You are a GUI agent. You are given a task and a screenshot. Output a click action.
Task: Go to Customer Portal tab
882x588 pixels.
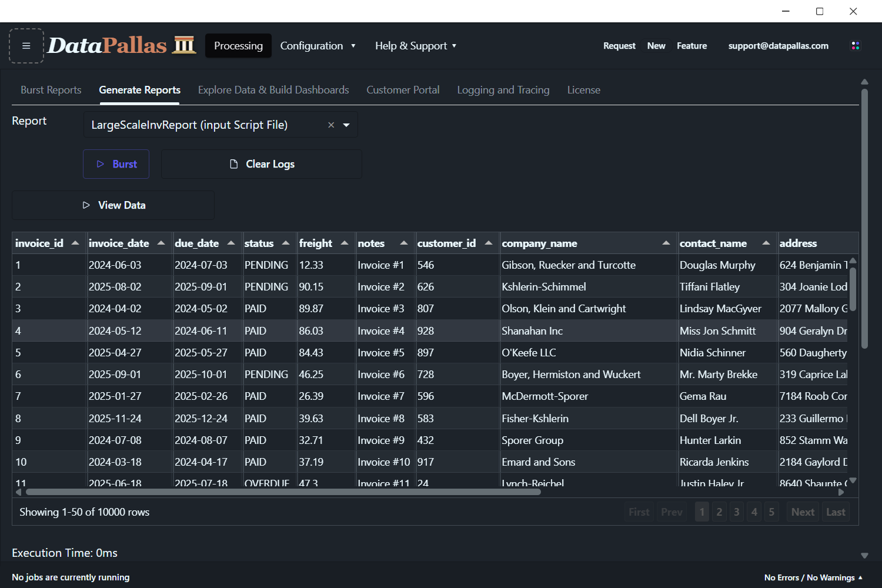[403, 90]
